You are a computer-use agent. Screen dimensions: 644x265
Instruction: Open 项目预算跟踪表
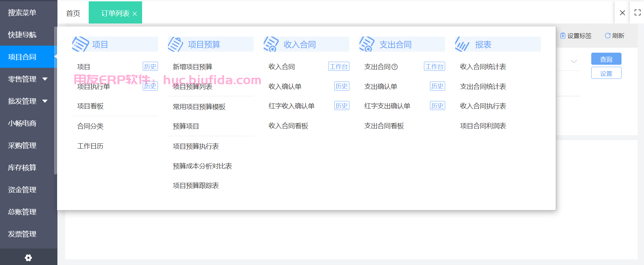click(x=196, y=185)
